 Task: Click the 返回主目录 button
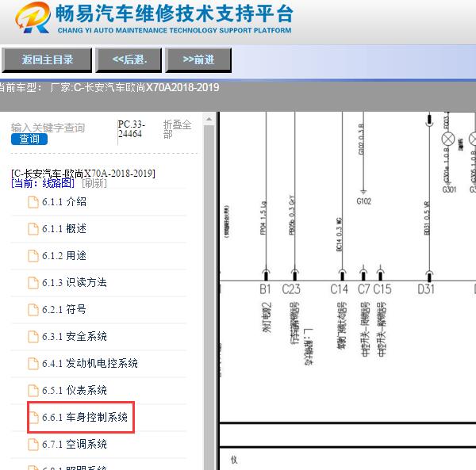[x=47, y=59]
